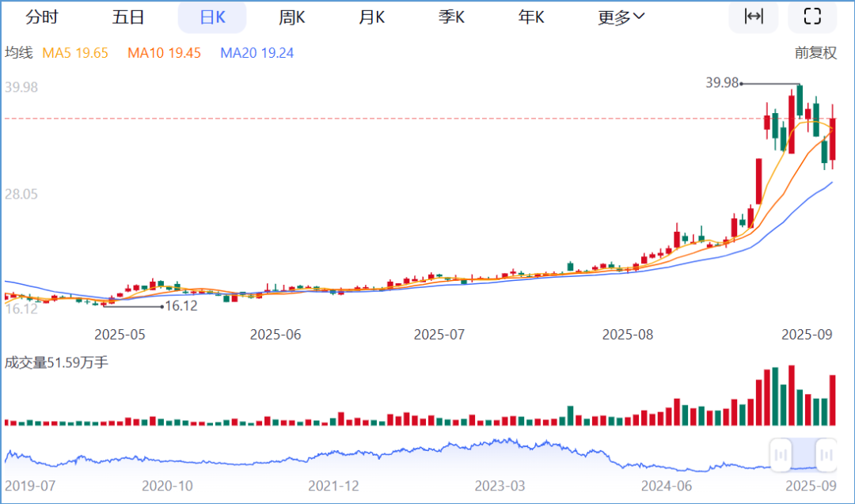
Task: Click the 2025-09 main chart date label
Action: pyautogui.click(x=807, y=335)
